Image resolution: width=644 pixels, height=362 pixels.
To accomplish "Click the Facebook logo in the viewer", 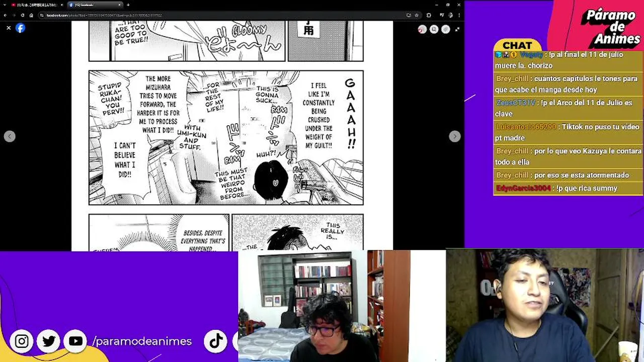I will coord(20,28).
